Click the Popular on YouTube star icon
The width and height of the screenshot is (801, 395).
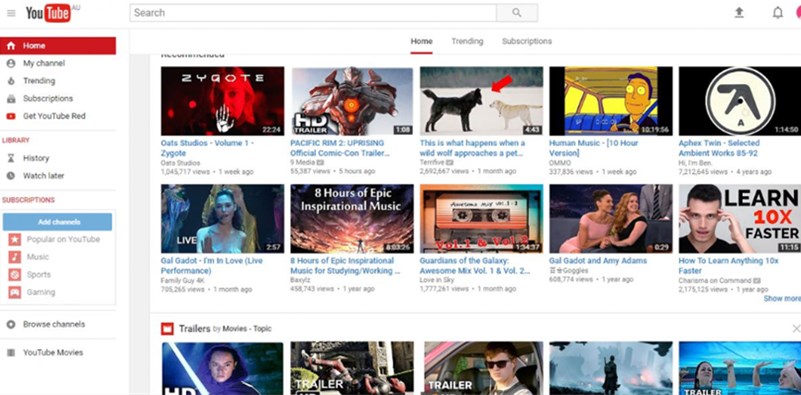click(x=15, y=240)
